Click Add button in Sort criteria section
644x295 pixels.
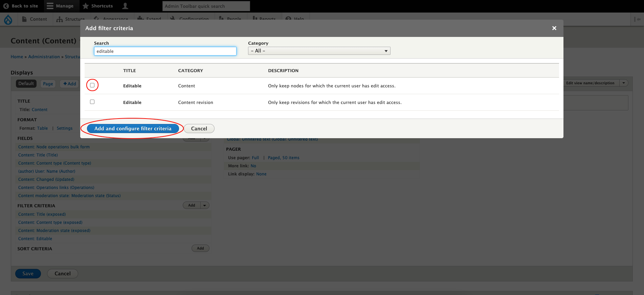[200, 248]
